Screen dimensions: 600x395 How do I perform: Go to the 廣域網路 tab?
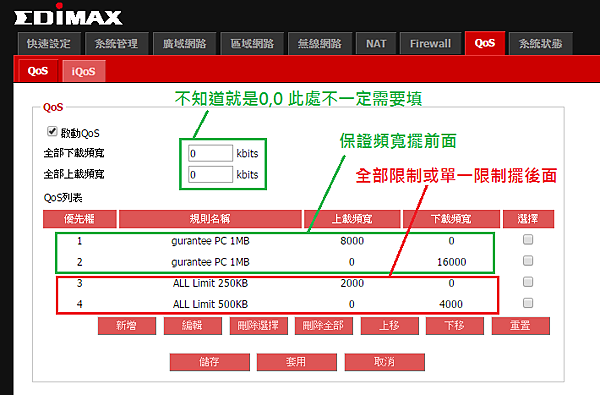(184, 44)
